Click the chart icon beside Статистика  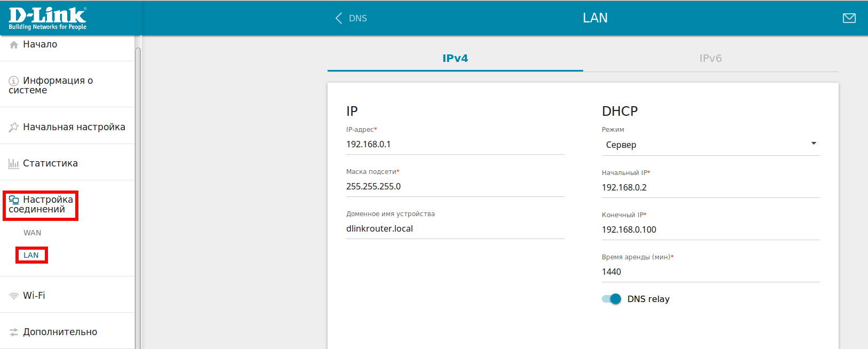pyautogui.click(x=14, y=164)
